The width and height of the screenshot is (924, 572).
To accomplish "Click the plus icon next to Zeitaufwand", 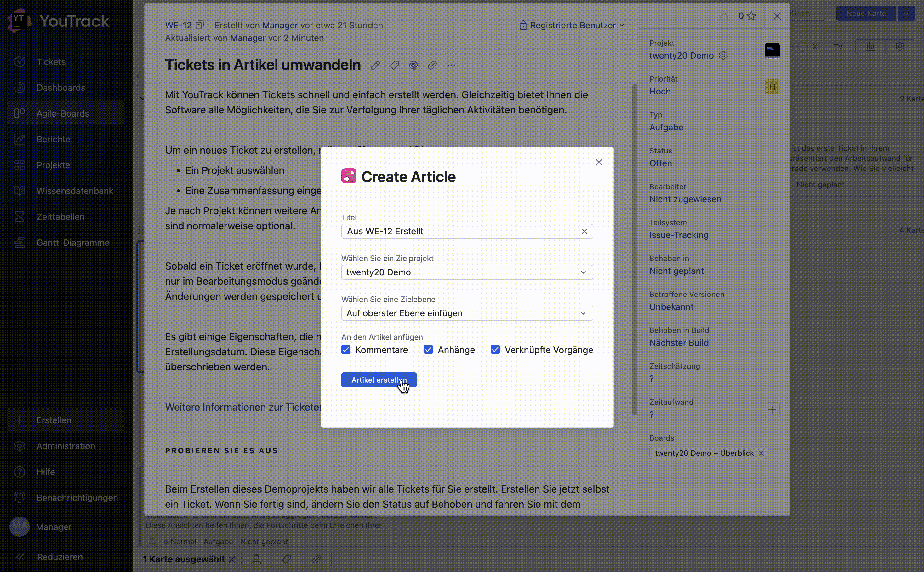I will pyautogui.click(x=772, y=410).
